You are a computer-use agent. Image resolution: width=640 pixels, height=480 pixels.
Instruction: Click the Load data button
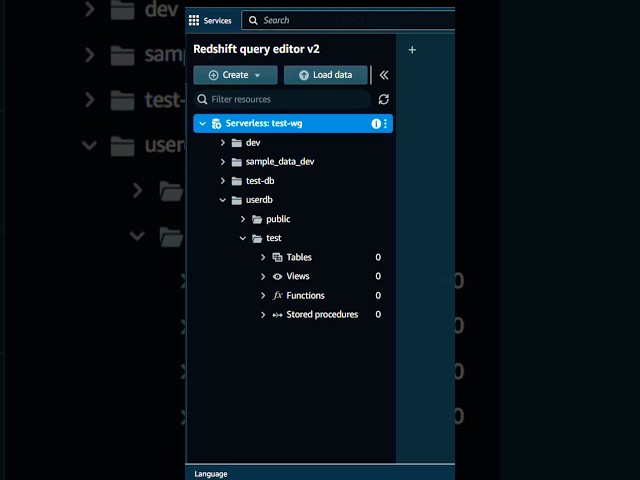coord(326,75)
